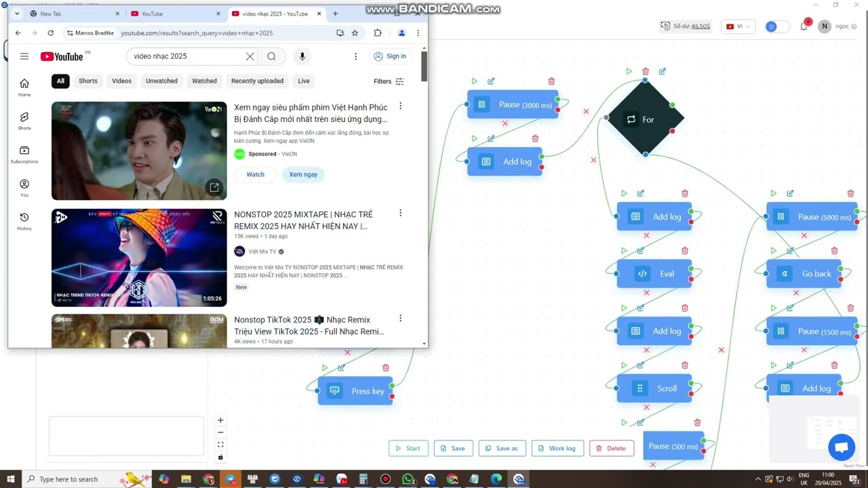This screenshot has width=868, height=488.
Task: Select the Recently uploaded filter chip
Action: click(257, 81)
